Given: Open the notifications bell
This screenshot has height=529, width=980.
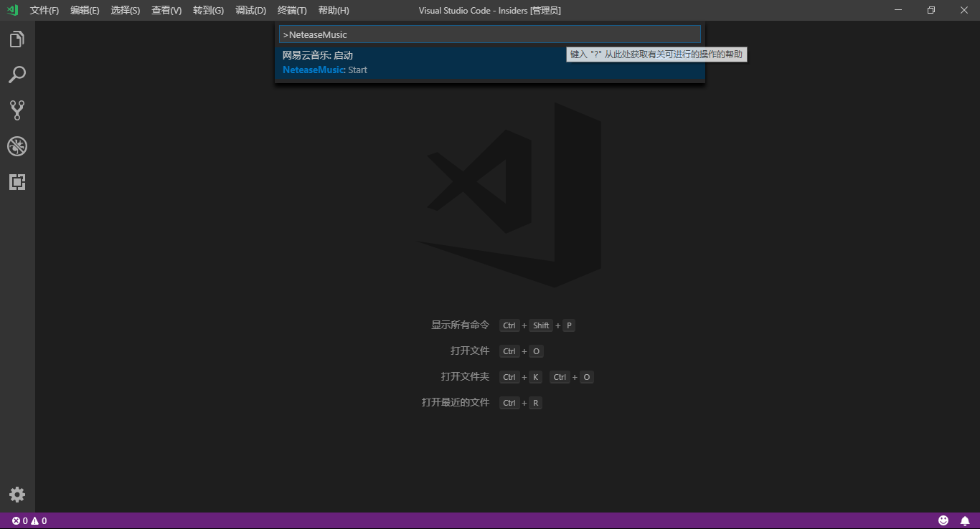Looking at the screenshot, I should (965, 520).
